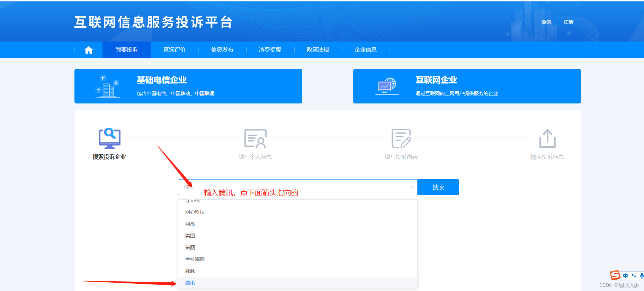Click the platform title 互联网信息服务投诉平台
644x291 pixels.
pyautogui.click(x=153, y=22)
